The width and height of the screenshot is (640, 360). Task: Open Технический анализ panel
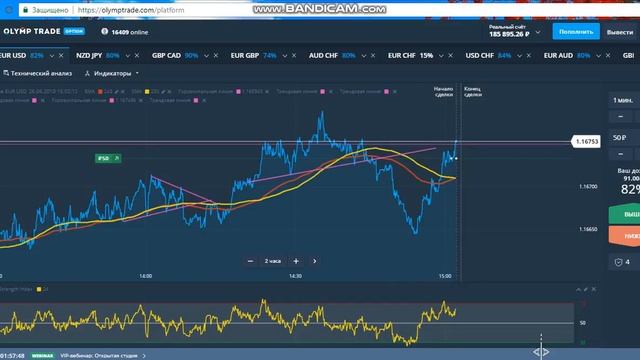38,73
